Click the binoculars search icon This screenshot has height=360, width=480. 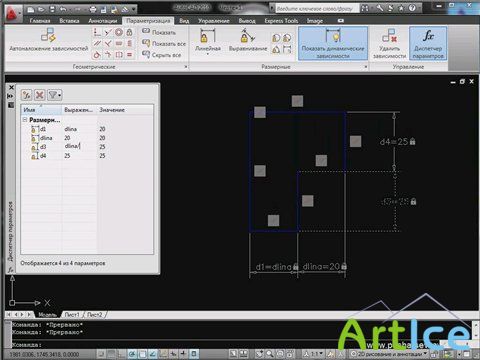pyautogui.click(x=365, y=8)
